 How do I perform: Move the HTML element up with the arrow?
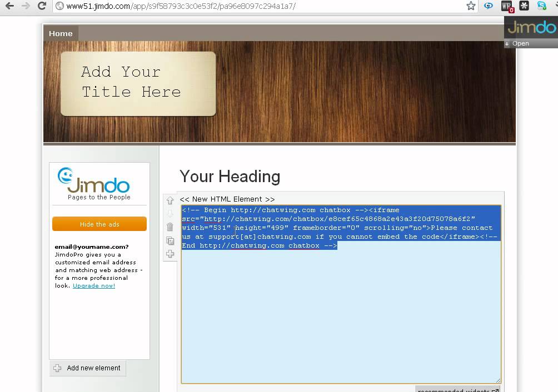point(170,200)
